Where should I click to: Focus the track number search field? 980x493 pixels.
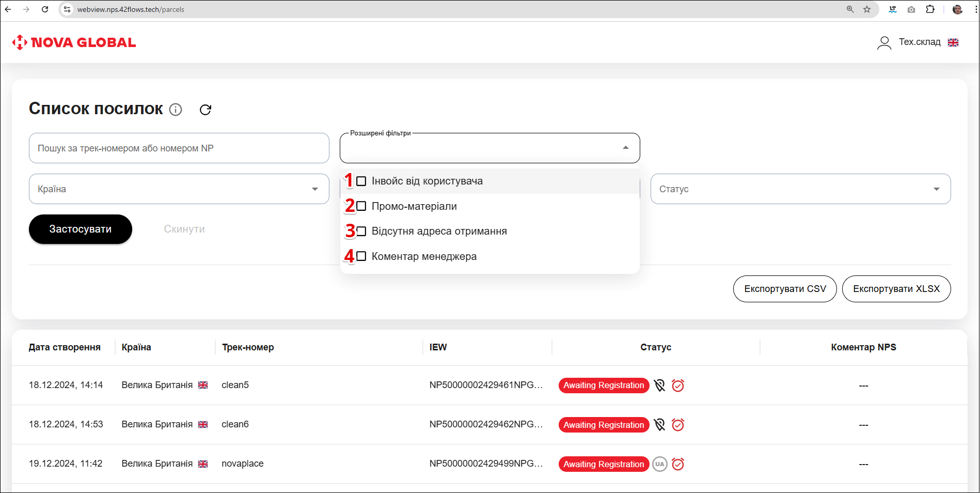tap(179, 148)
